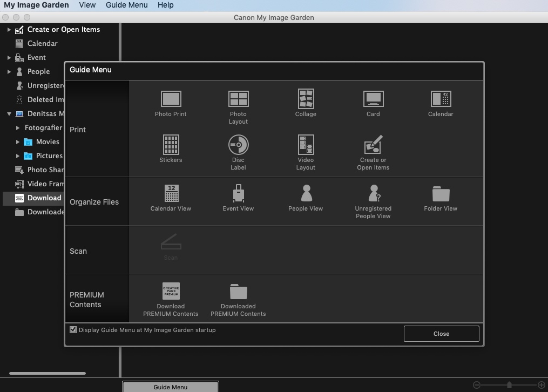Click the Stickers print icon
The height and width of the screenshot is (392, 548).
click(x=171, y=145)
